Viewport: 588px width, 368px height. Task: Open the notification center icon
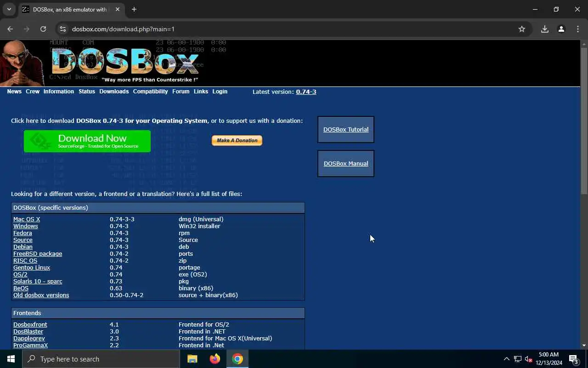[574, 359]
